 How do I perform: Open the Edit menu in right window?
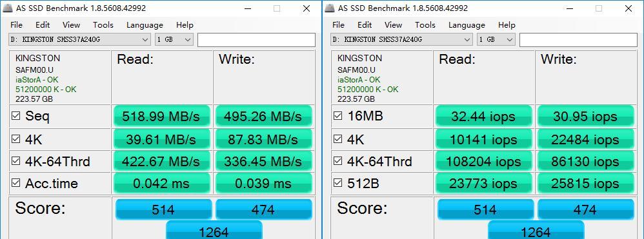[x=365, y=25]
